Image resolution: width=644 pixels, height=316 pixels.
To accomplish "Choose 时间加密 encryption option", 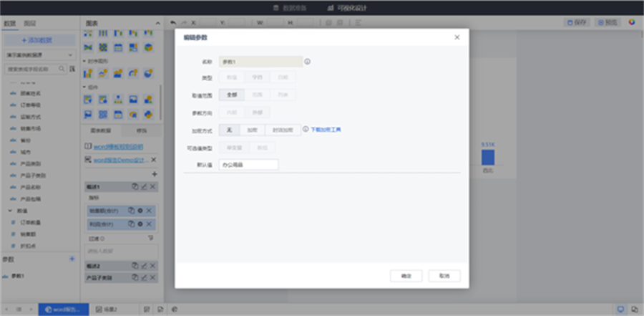I will click(283, 130).
